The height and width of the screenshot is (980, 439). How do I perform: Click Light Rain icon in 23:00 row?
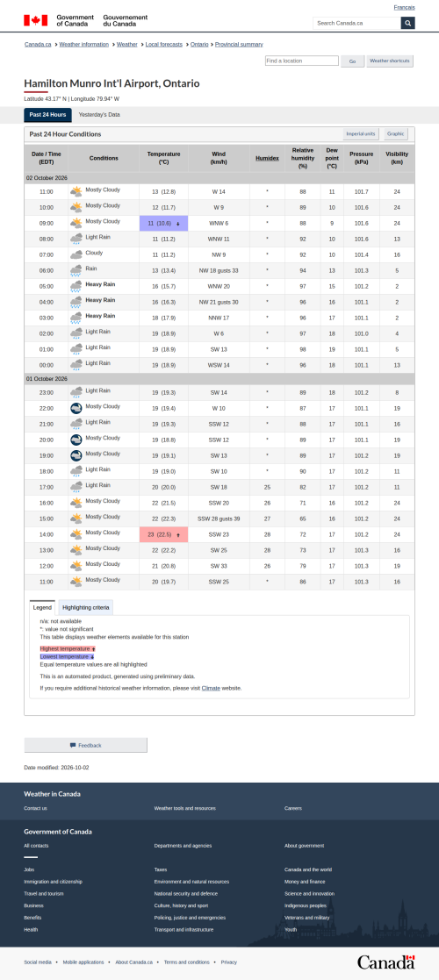tap(76, 392)
